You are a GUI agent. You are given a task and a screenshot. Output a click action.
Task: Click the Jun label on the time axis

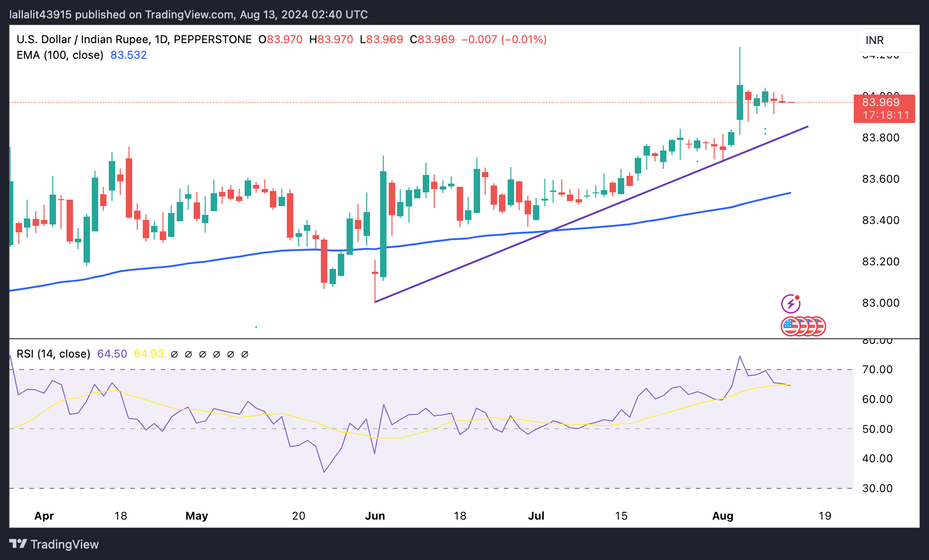click(x=375, y=516)
